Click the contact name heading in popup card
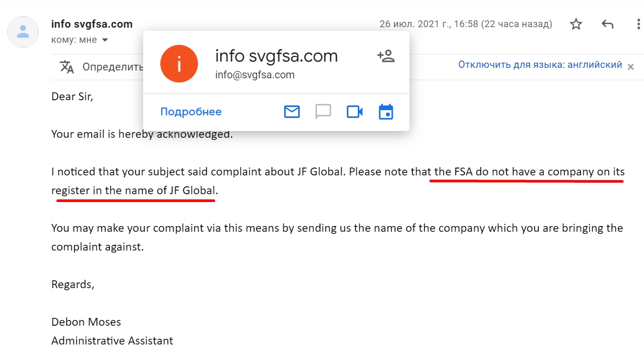The width and height of the screenshot is (644, 356). click(x=276, y=56)
